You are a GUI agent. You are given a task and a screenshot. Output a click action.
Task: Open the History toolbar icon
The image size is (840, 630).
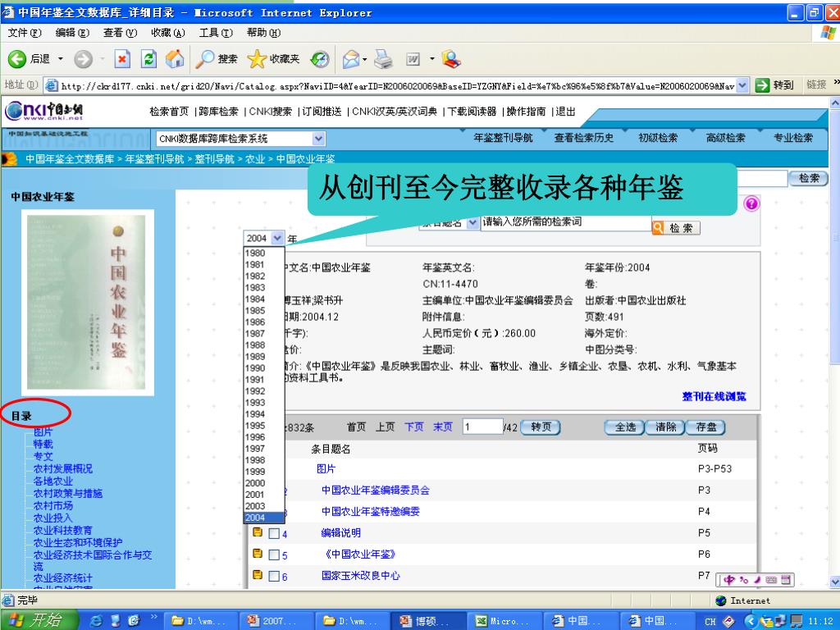point(320,59)
